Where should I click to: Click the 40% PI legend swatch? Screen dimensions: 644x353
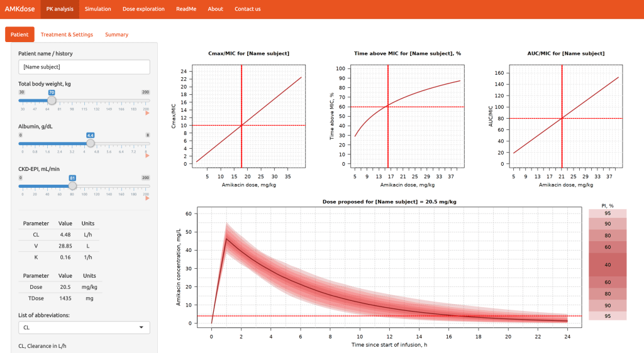click(608, 264)
